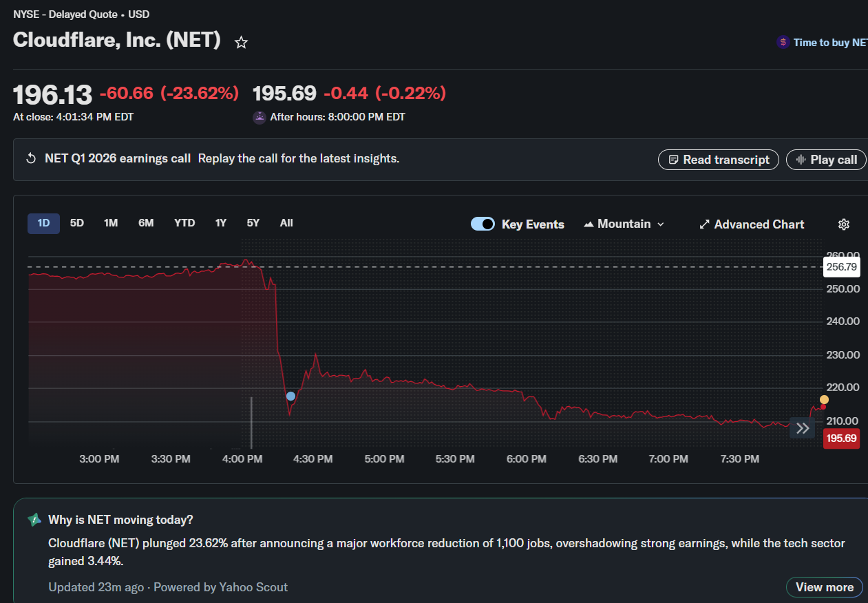Select the 1Y range tab
This screenshot has width=868, height=603.
point(221,223)
